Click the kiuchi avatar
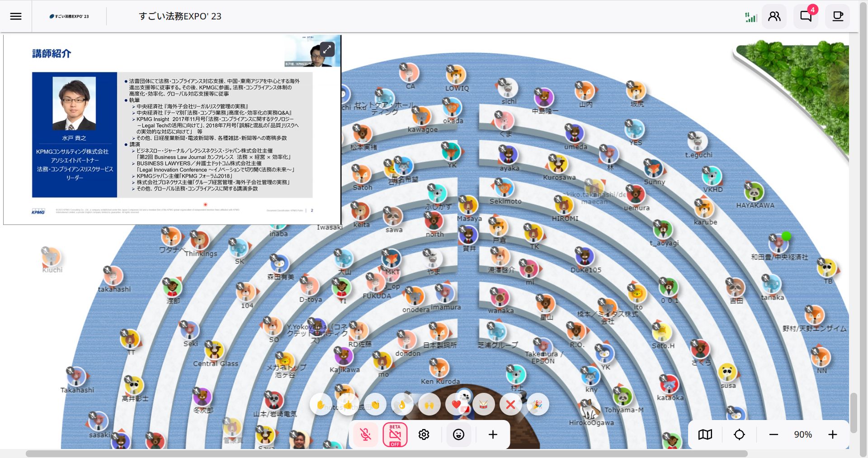The width and height of the screenshot is (868, 458). coord(52,257)
